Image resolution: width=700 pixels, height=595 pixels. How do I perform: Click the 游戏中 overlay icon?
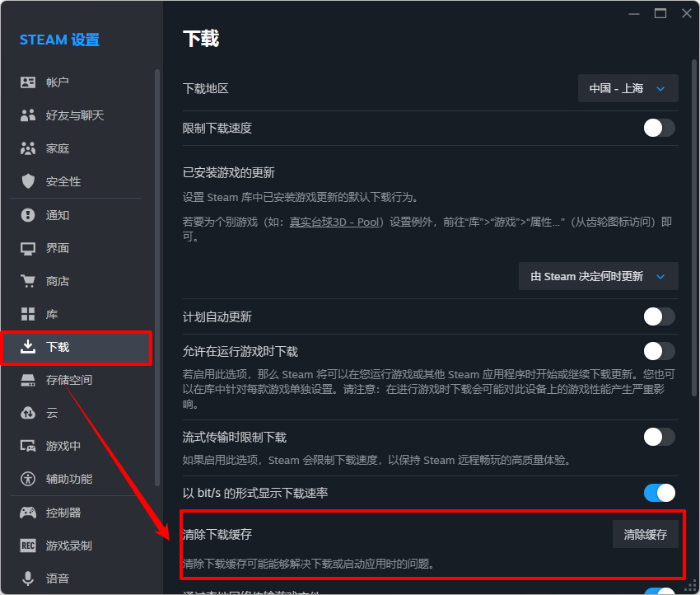click(28, 446)
